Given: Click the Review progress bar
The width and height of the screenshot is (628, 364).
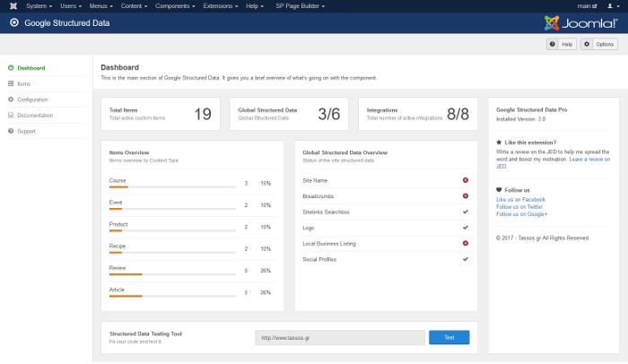Looking at the screenshot, I should coord(172,274).
